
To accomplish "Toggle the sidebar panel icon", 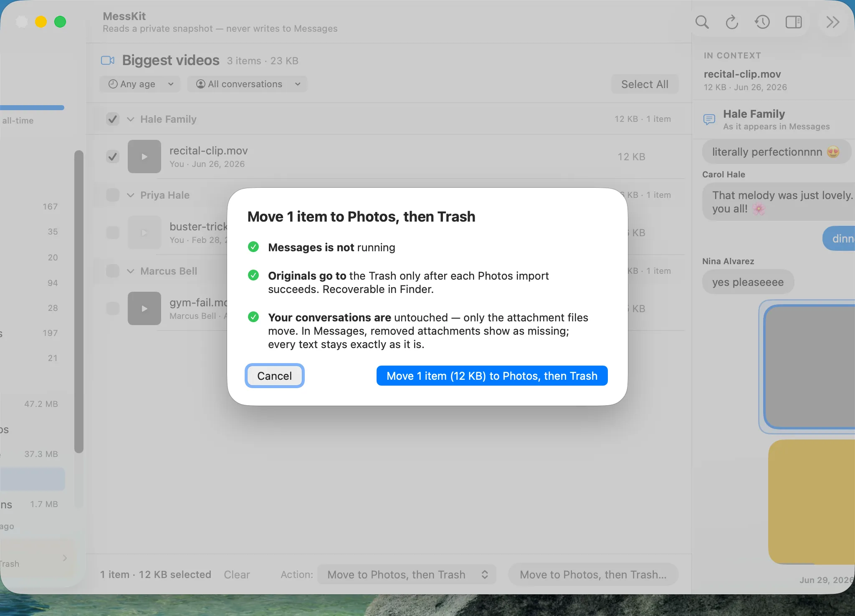I will pos(794,22).
